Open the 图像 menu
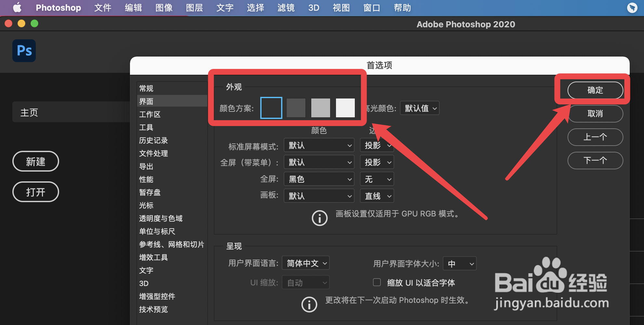The height and width of the screenshot is (325, 644). point(164,7)
